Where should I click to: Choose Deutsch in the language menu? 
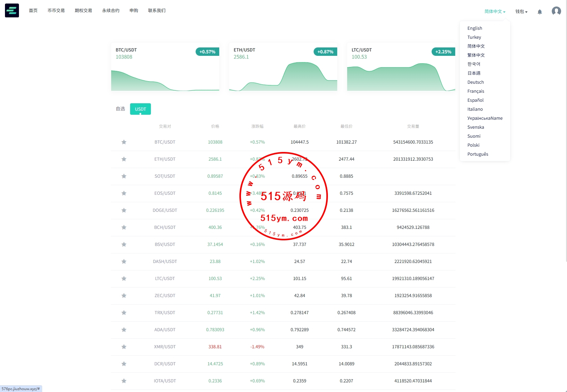475,82
